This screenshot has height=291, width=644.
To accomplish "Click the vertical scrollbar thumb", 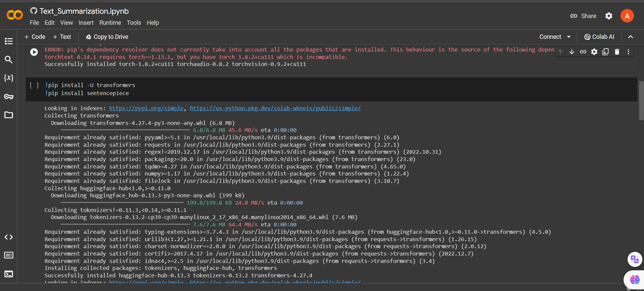I will tap(641, 100).
